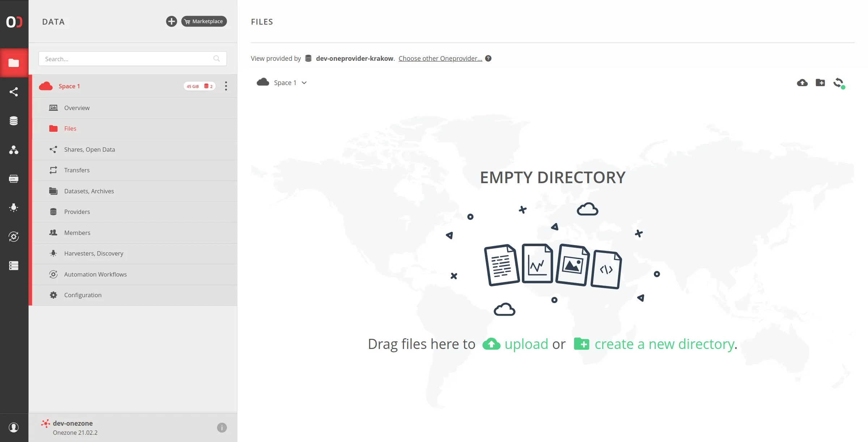Image resolution: width=868 pixels, height=442 pixels.
Task: Open the Shares section from the dark sidebar
Action: pyautogui.click(x=14, y=92)
